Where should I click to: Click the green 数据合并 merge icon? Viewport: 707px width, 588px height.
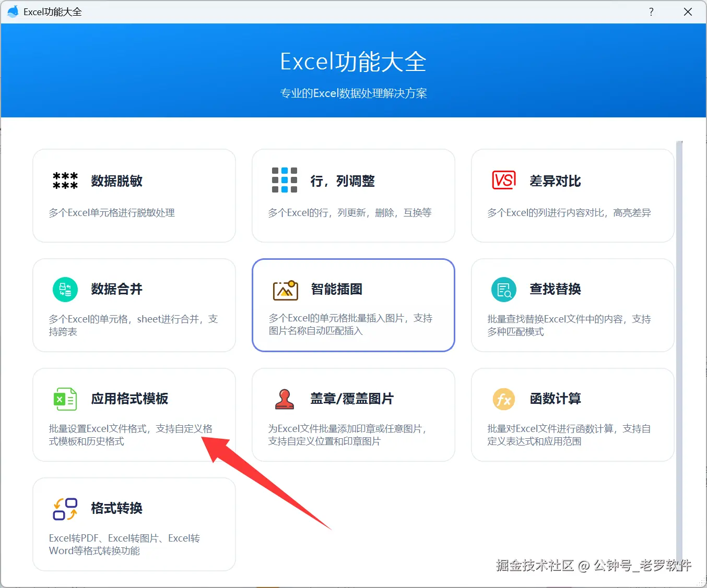[x=65, y=289]
